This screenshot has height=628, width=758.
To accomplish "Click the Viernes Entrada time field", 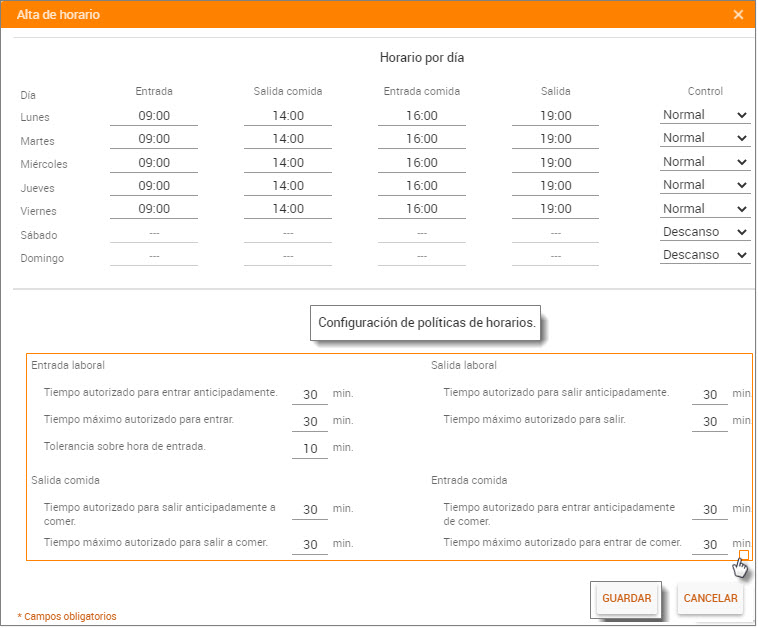I will click(154, 209).
